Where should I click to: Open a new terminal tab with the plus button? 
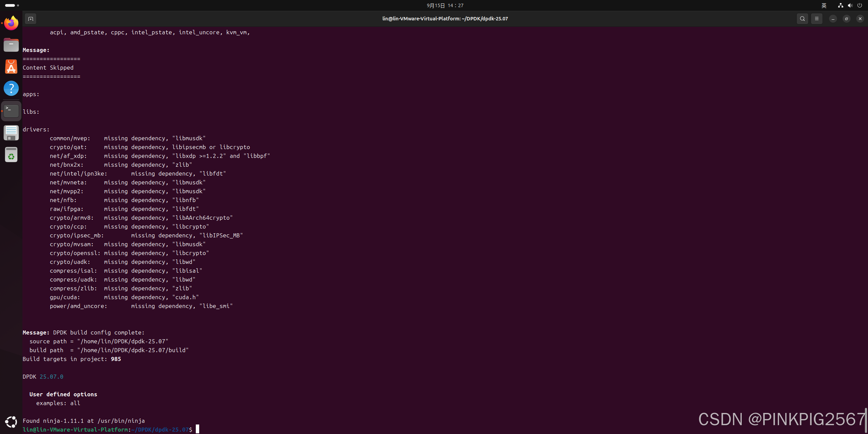tap(30, 19)
